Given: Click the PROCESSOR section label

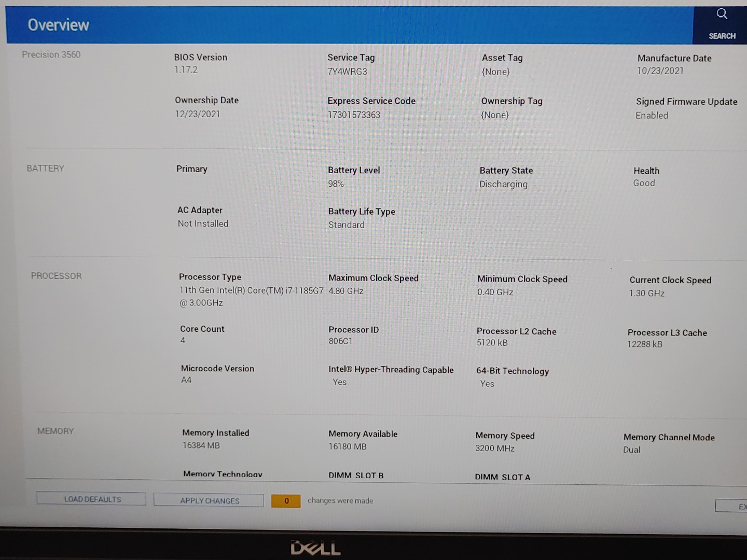Looking at the screenshot, I should pos(56,276).
